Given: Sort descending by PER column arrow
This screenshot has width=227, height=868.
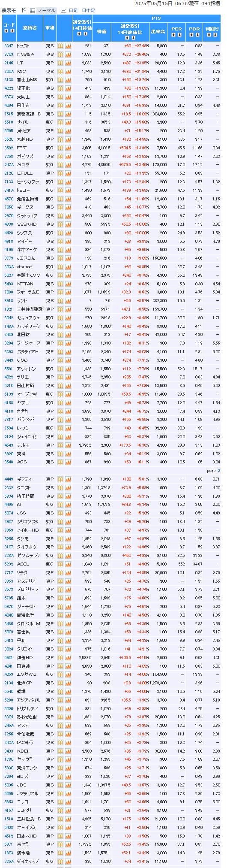Looking at the screenshot, I should click(180, 35).
